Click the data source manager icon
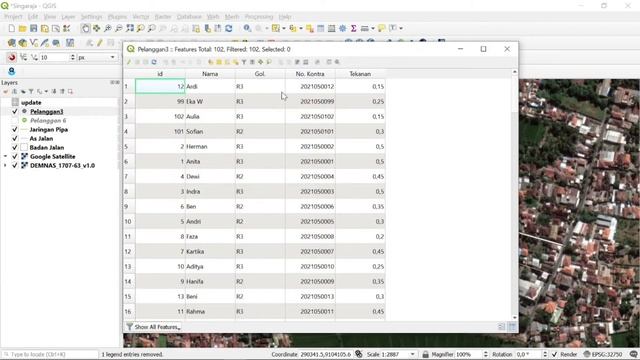The width and height of the screenshot is (640, 360). [x=11, y=43]
